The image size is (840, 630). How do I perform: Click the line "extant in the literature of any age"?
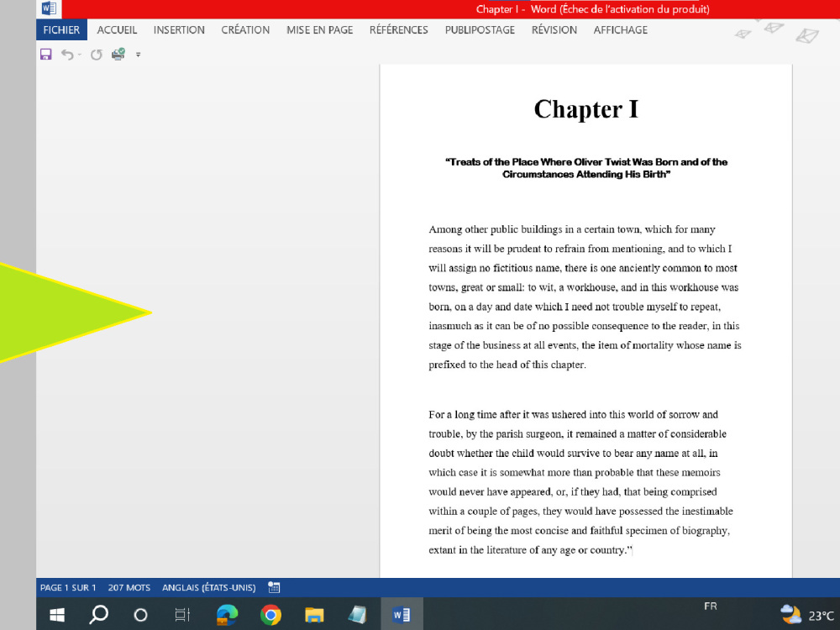pyautogui.click(x=530, y=550)
